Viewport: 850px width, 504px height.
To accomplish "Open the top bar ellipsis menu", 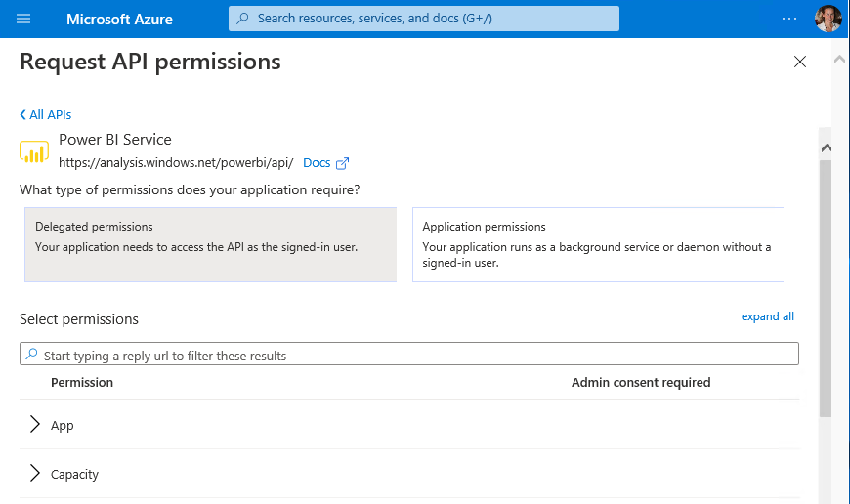I will (789, 19).
